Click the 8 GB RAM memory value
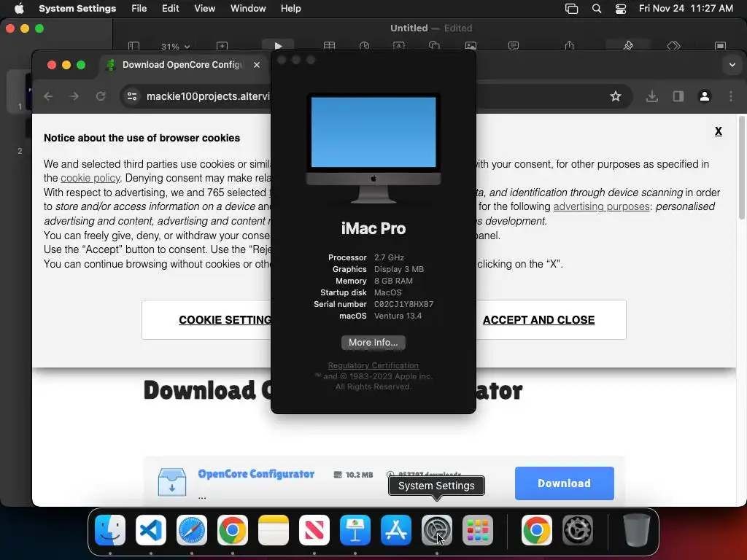747x560 pixels. point(393,281)
